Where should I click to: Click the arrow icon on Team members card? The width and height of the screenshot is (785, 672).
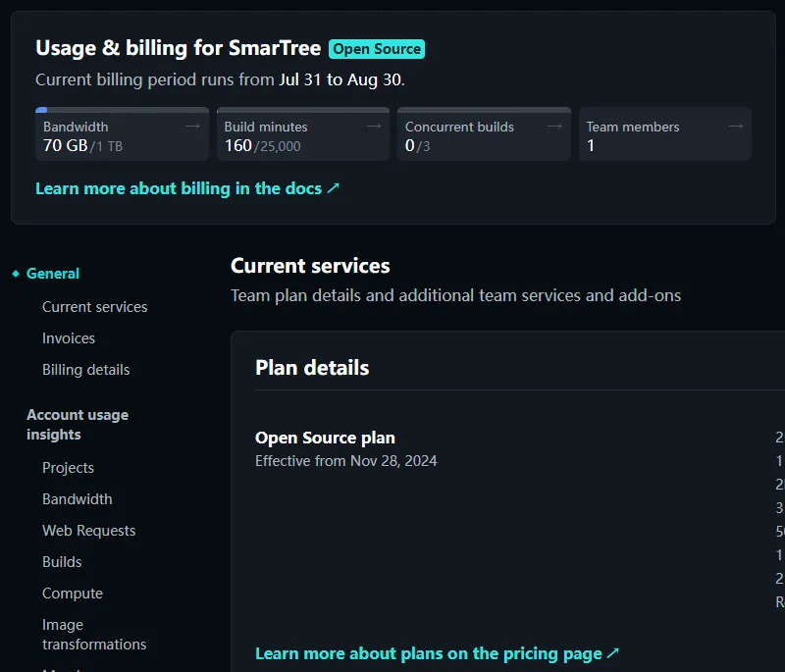coord(736,127)
